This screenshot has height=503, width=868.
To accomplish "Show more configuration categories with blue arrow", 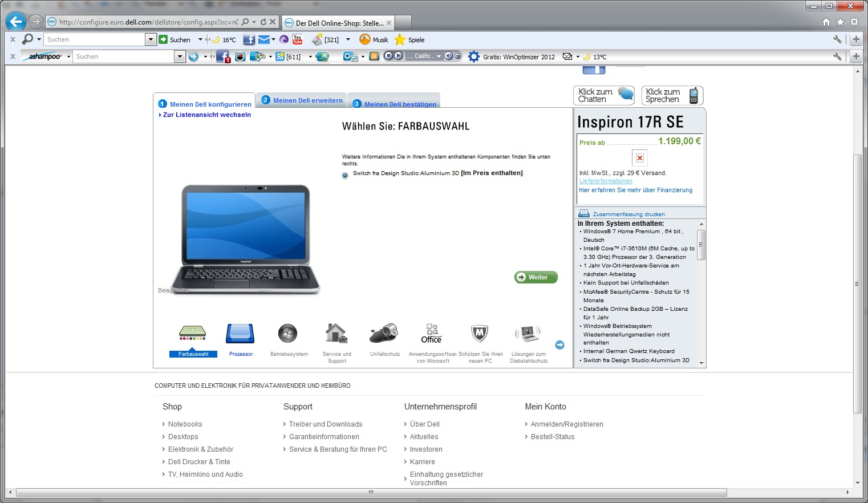I will 559,344.
